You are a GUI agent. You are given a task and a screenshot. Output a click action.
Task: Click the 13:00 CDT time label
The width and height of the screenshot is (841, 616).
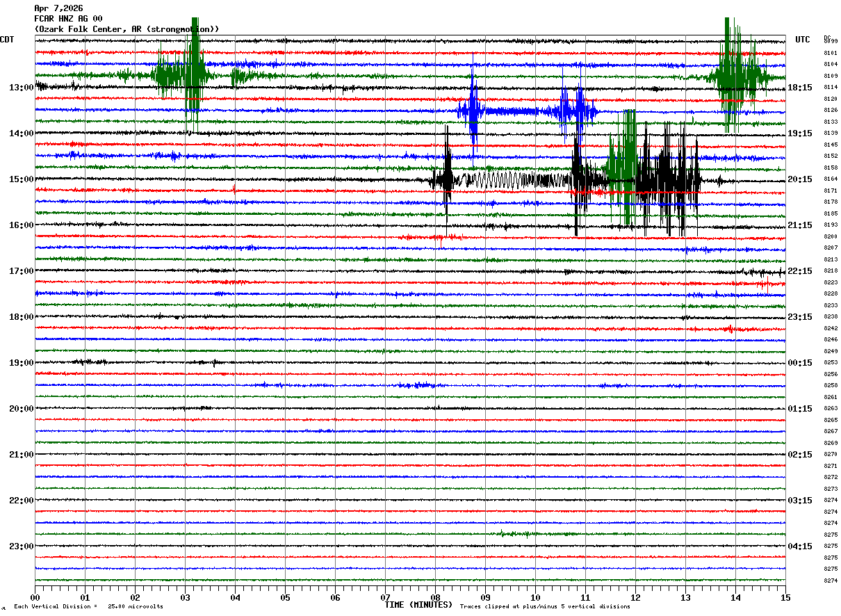[x=22, y=88]
